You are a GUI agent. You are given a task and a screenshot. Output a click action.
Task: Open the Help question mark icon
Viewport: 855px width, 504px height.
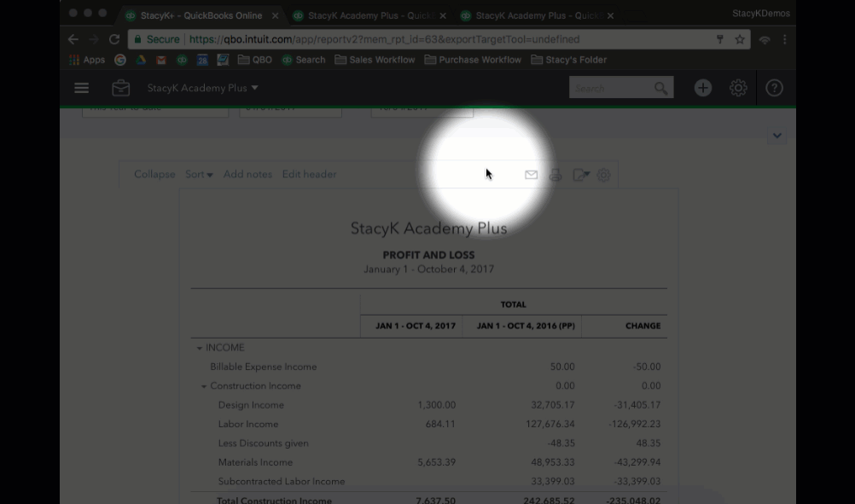774,88
